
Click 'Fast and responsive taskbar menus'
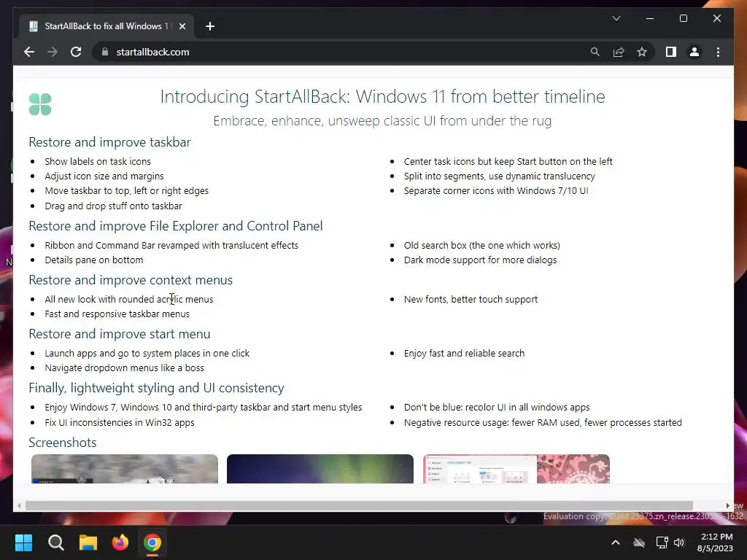117,314
